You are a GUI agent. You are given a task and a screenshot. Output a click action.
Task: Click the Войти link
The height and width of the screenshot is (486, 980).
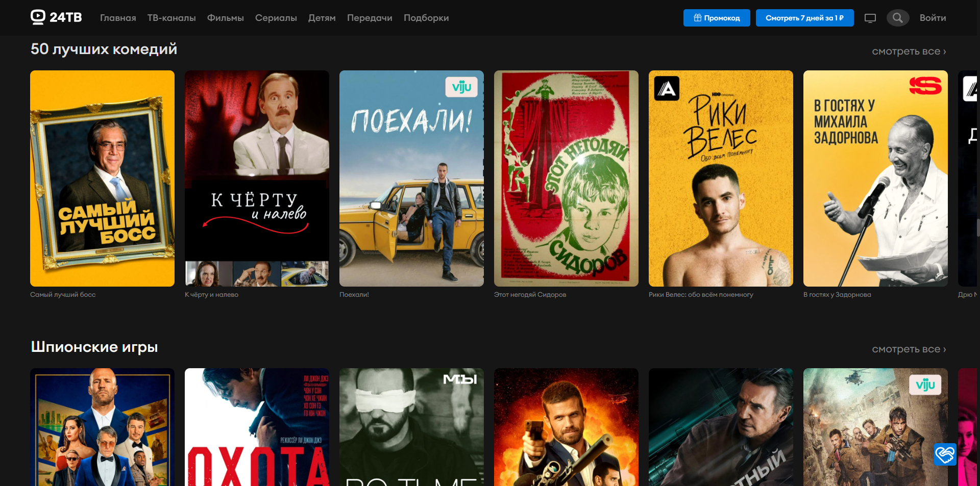(x=933, y=17)
